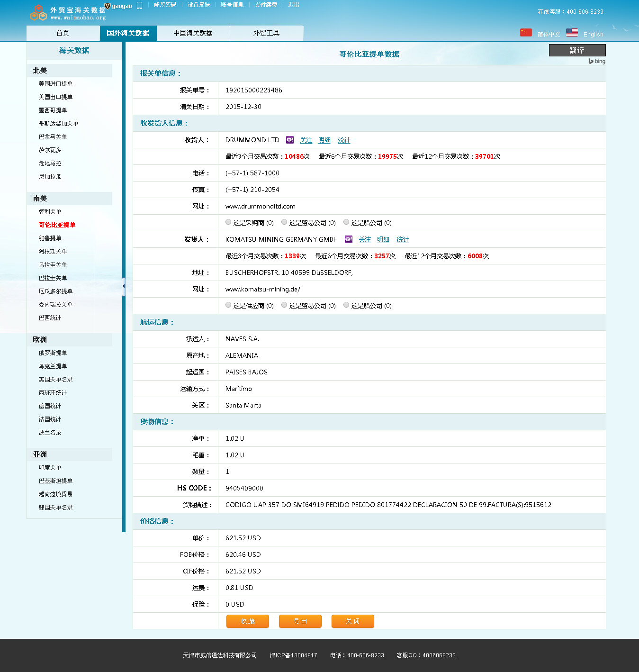The height and width of the screenshot is (672, 639).
Task: Click the www.komatsu-mining.de/ website text
Action: (263, 290)
